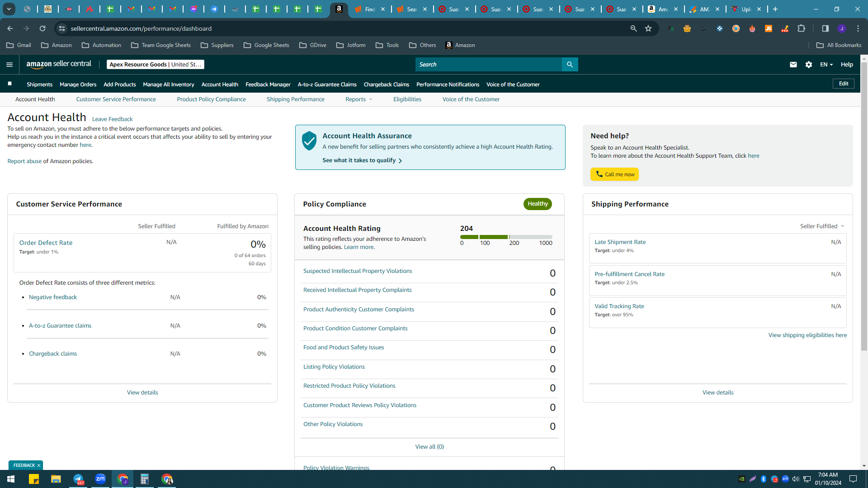The height and width of the screenshot is (488, 868).
Task: Open the EN language dropdown
Action: [826, 65]
